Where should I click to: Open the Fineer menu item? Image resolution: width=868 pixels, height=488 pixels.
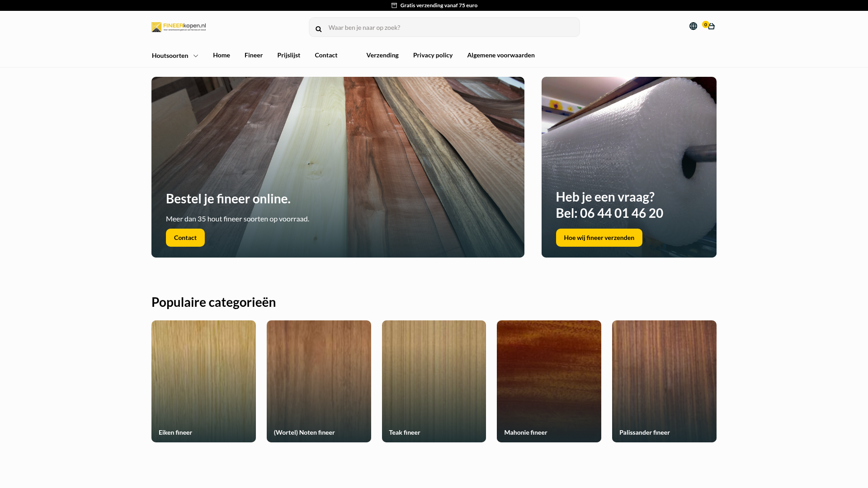coord(254,55)
